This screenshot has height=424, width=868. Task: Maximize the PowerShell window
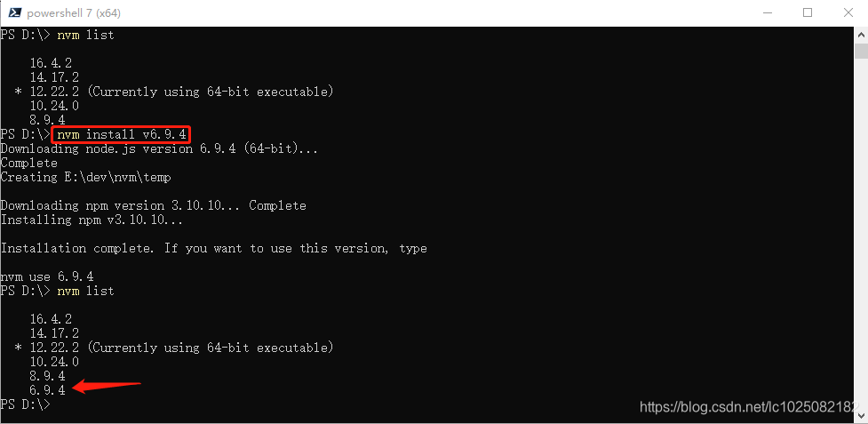(x=807, y=12)
